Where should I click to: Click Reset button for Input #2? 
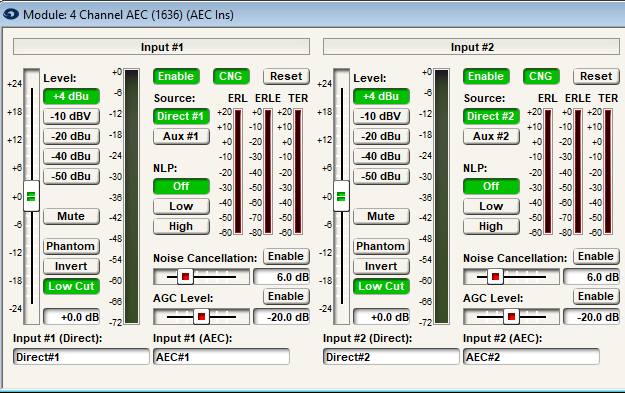pyautogui.click(x=596, y=76)
